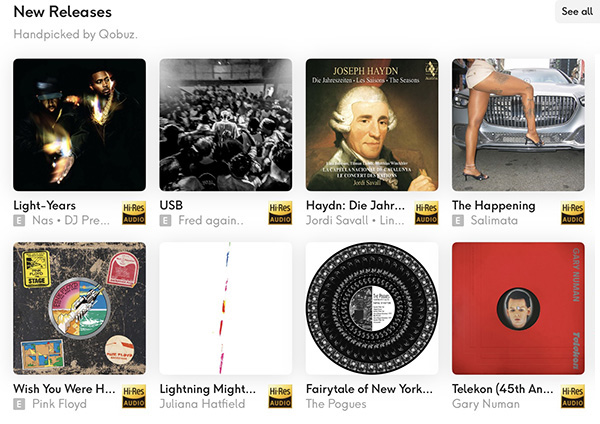Viewport: 600px width, 424px height.
Task: Select the Joseph Haydn album artwork
Action: [372, 125]
